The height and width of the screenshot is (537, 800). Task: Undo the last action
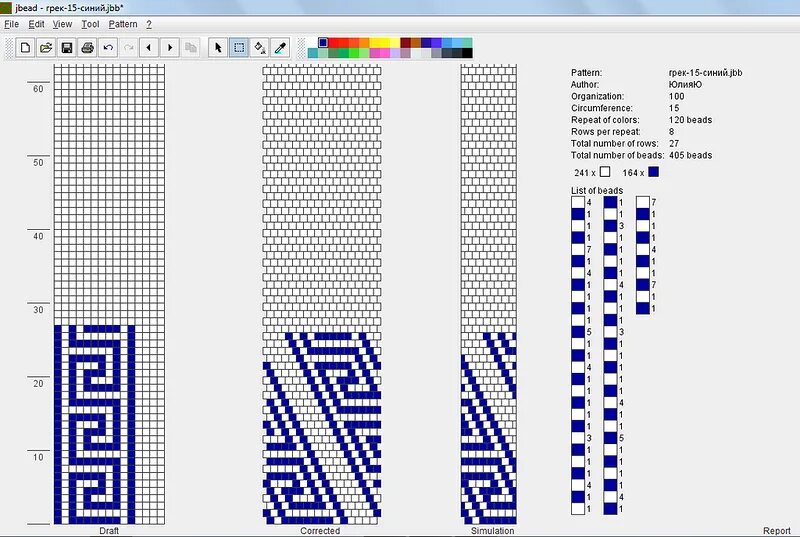click(x=108, y=48)
